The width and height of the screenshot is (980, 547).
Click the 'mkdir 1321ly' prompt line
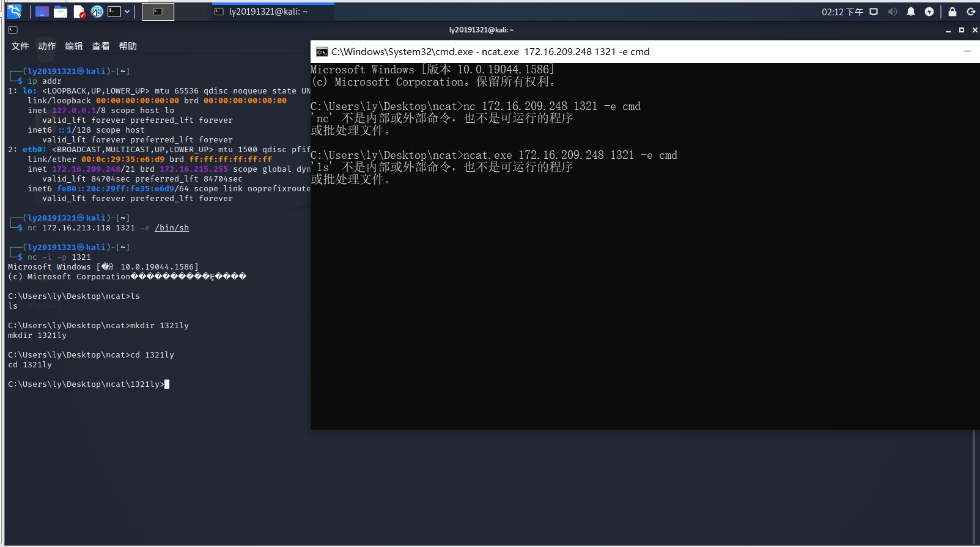98,326
